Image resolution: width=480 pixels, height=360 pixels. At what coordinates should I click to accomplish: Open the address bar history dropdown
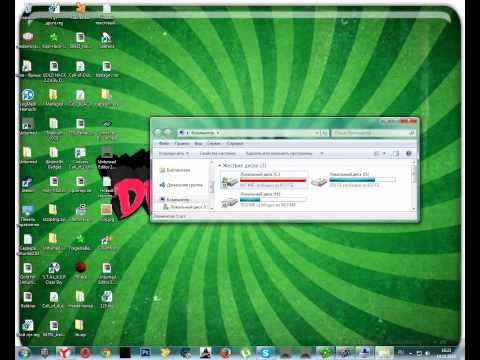pyautogui.click(x=317, y=133)
